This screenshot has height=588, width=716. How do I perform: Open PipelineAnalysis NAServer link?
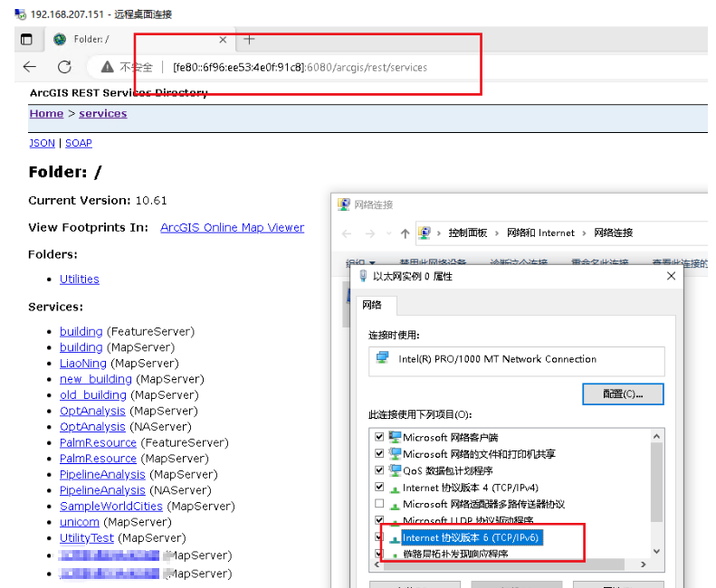point(102,490)
